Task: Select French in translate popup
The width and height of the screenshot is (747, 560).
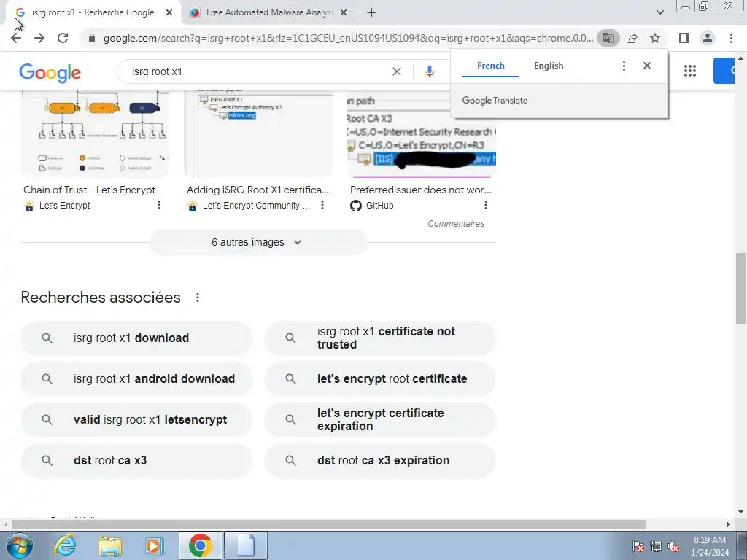Action: click(490, 66)
